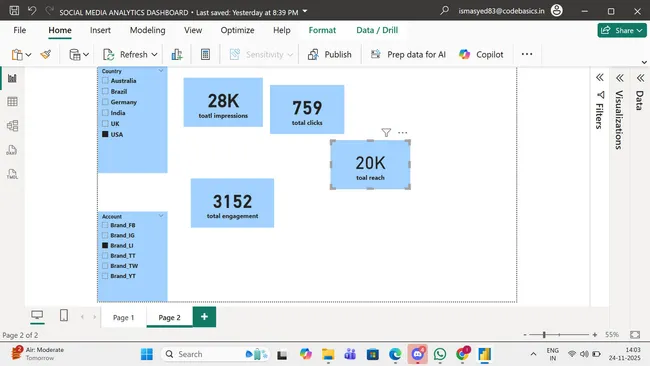The width and height of the screenshot is (650, 366).
Task: Open File Explorer from taskbar
Action: 328,354
